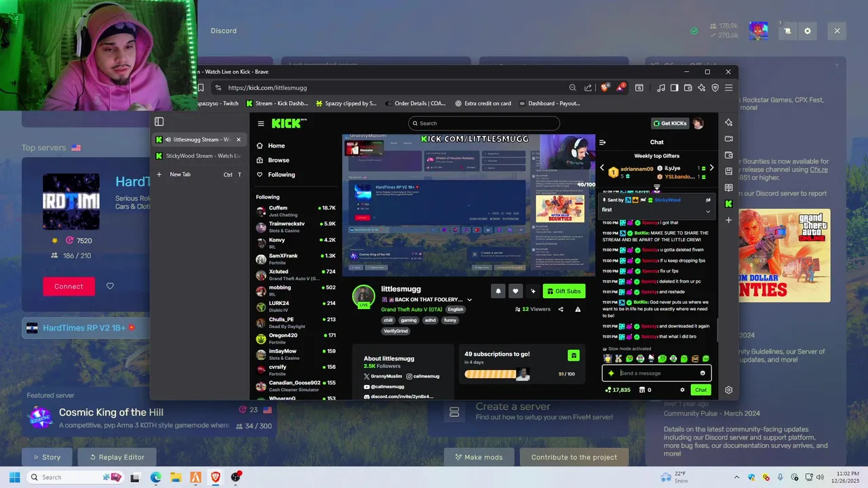Open Brave vertical tabs panel toggle
This screenshot has height=488, width=868.
159,122
